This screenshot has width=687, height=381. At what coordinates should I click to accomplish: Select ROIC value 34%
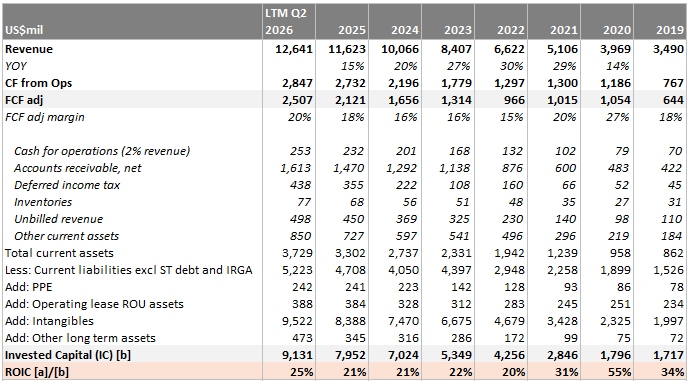[x=673, y=372]
